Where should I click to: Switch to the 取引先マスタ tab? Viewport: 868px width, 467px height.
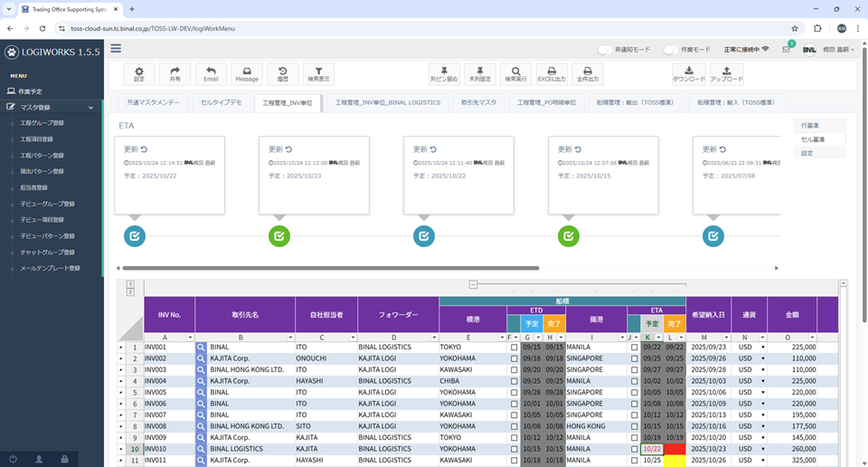coord(478,103)
